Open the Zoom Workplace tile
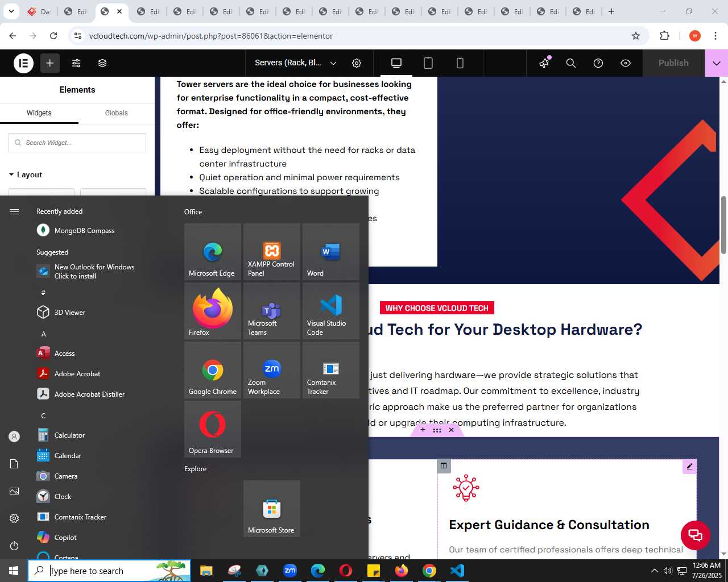The height and width of the screenshot is (582, 728). 272,370
